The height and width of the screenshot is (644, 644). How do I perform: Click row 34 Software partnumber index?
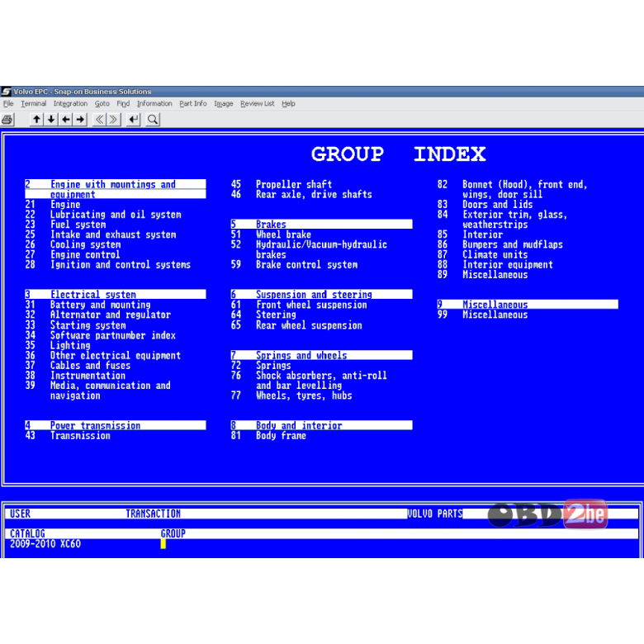[x=101, y=335]
